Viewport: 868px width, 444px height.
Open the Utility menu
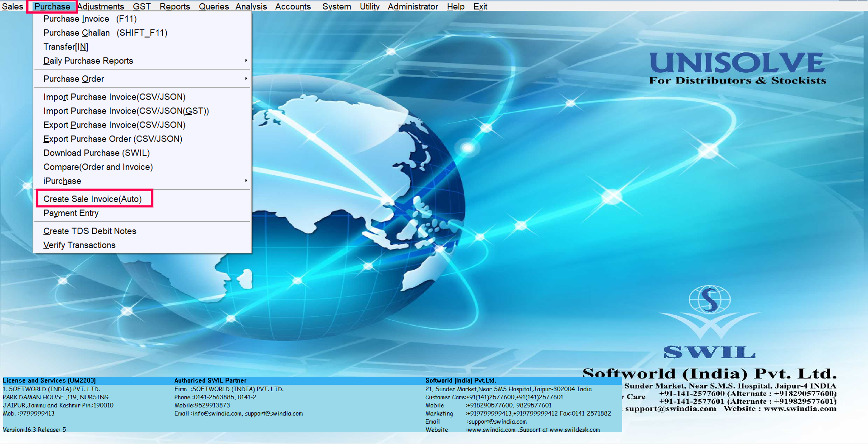(x=370, y=6)
